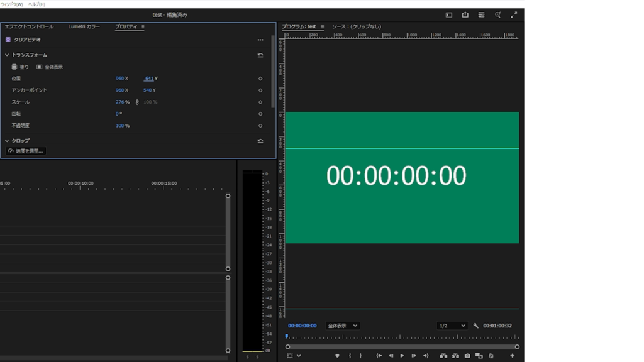This screenshot has width=644, height=362.
Task: Select the プロパティ tab
Action: pos(126,26)
